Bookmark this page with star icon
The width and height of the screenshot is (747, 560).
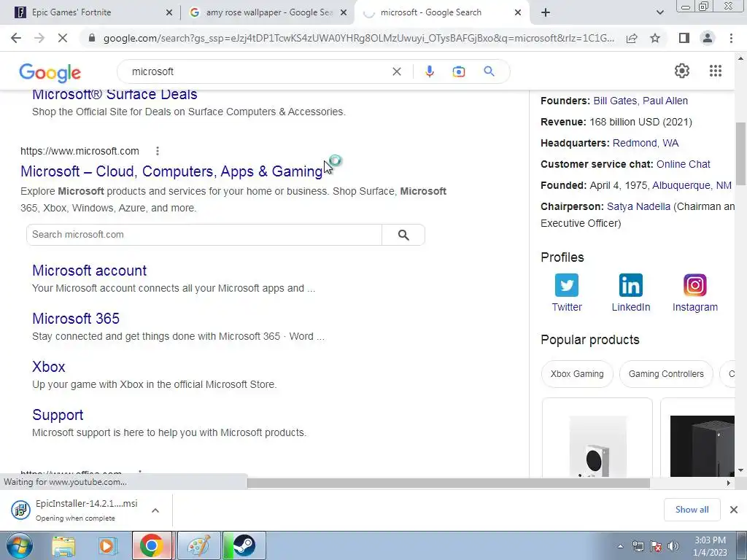tap(655, 38)
